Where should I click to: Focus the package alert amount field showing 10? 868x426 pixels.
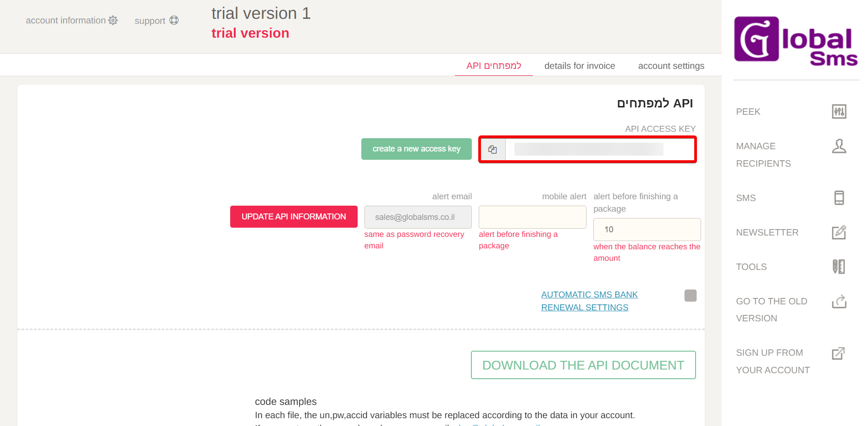click(x=647, y=230)
